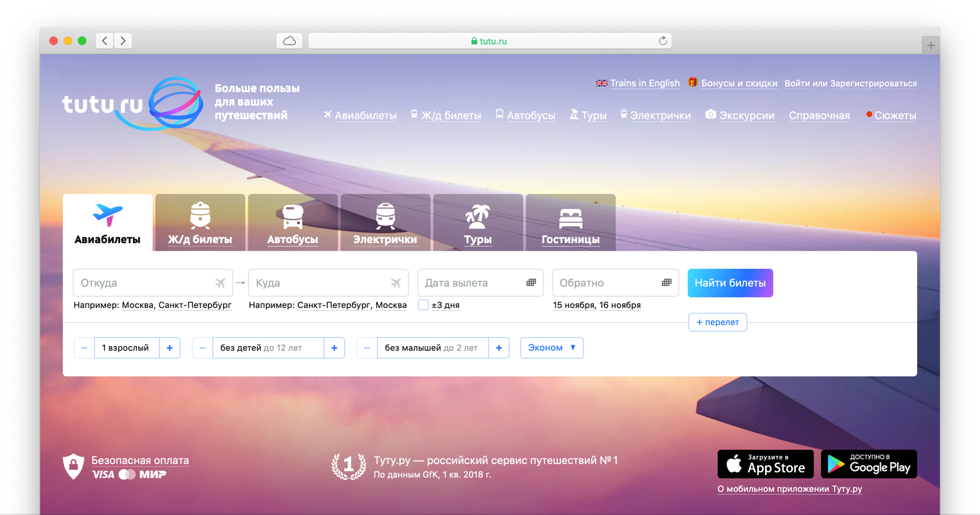
Task: Open Автобусы in top navigation
Action: pyautogui.click(x=531, y=116)
